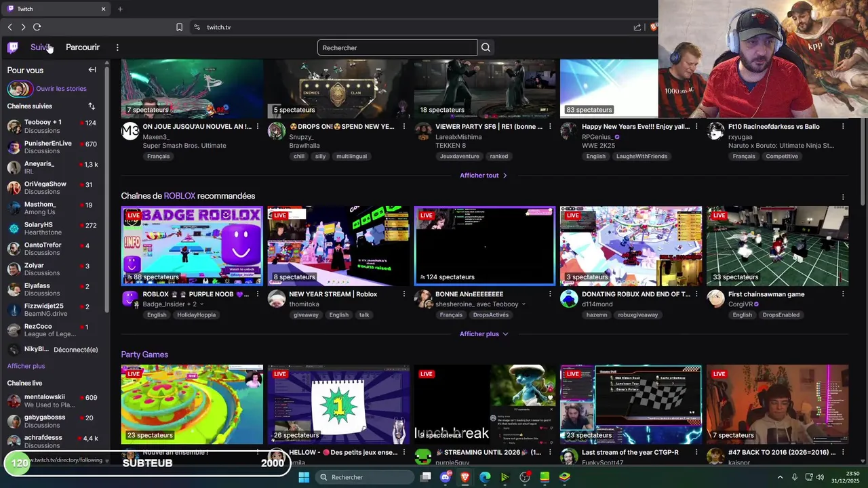The image size is (868, 488).
Task: Click multilingual tag under Brawlhalla stream
Action: [x=351, y=157]
